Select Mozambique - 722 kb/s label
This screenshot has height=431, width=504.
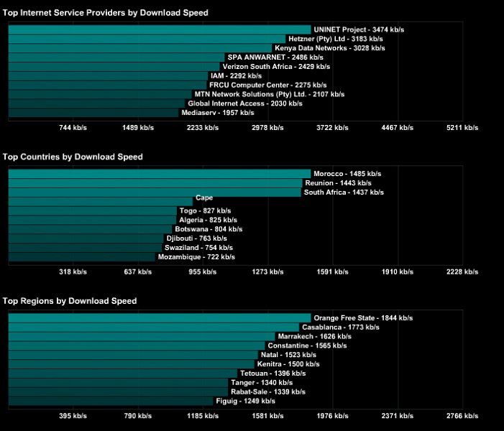pos(196,257)
